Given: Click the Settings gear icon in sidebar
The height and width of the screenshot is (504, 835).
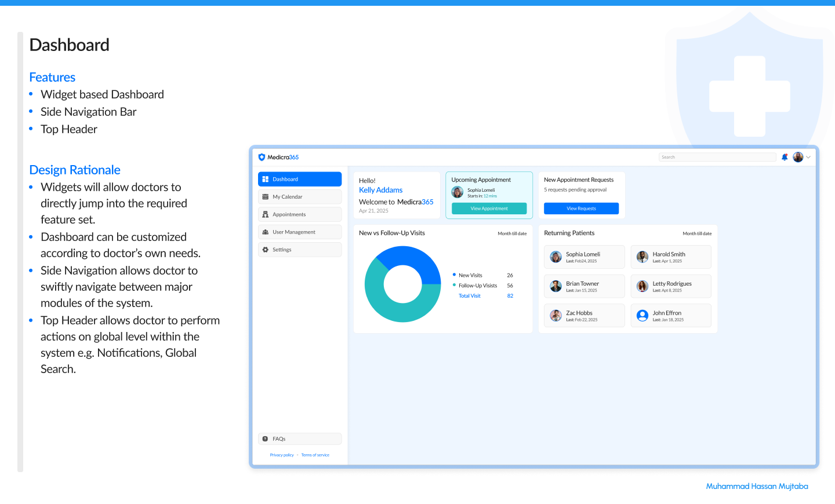Looking at the screenshot, I should click(x=267, y=249).
